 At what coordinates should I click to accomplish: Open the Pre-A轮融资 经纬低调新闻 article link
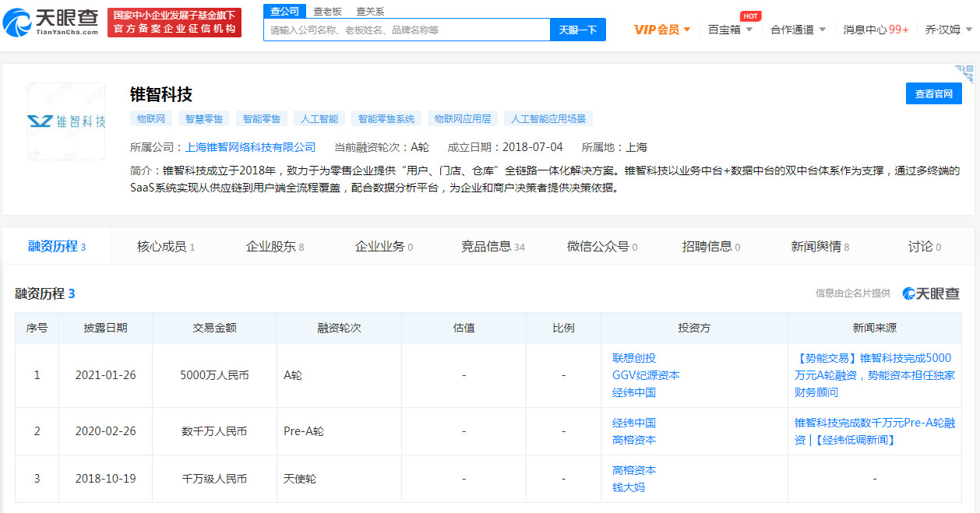(x=875, y=431)
